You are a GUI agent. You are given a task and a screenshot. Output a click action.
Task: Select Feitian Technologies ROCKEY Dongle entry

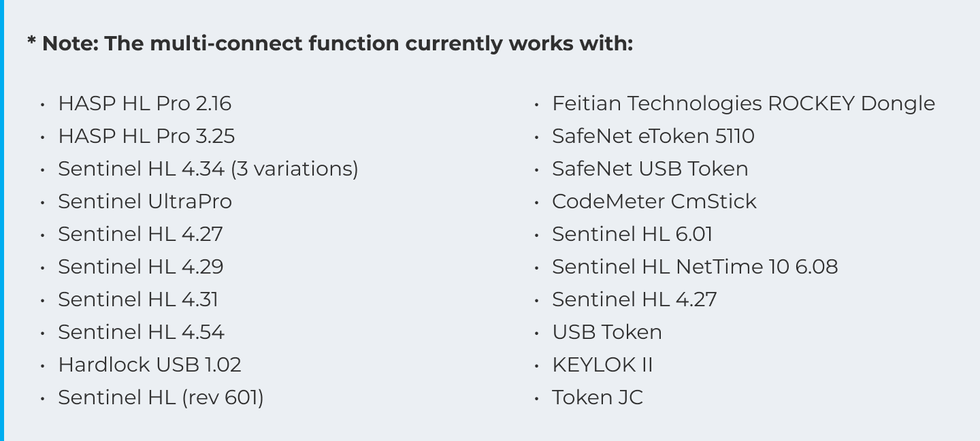point(744,103)
